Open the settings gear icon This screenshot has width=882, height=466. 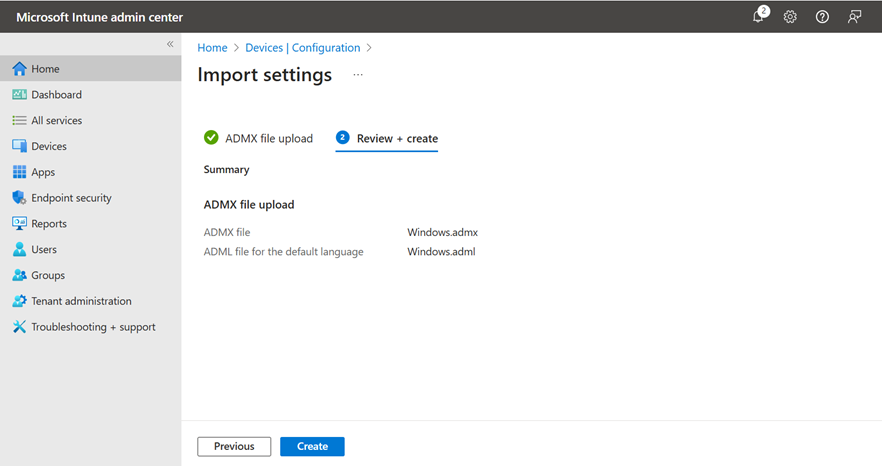(790, 17)
